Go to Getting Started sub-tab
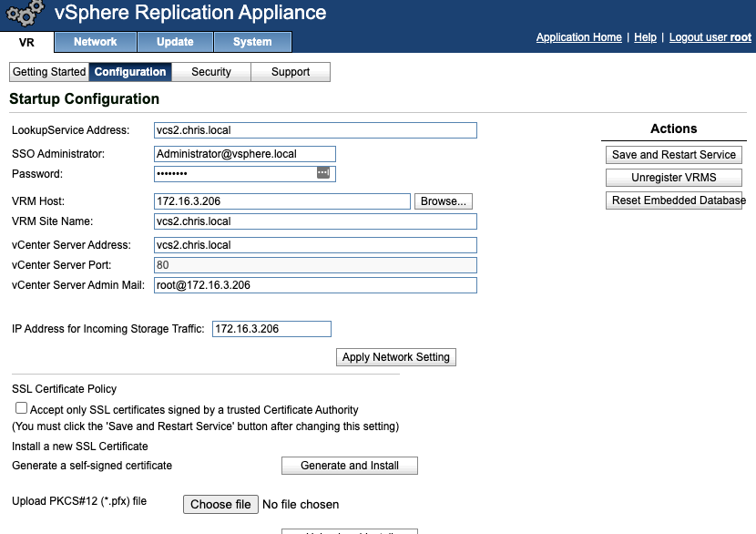Screen dimensions: 756x534 point(49,72)
